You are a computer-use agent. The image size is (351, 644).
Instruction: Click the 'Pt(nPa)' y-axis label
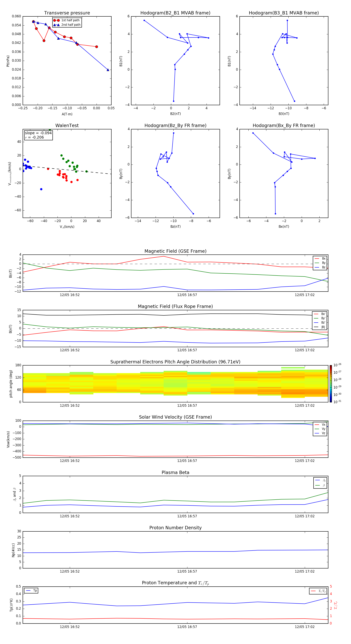pos(8,61)
